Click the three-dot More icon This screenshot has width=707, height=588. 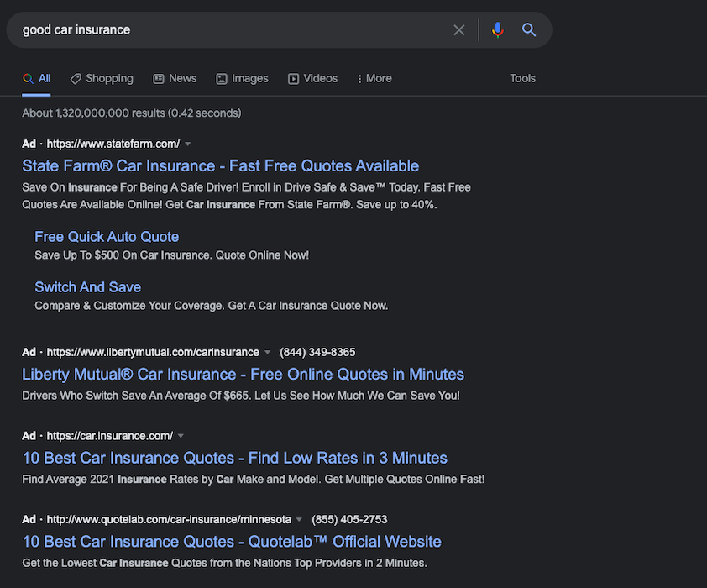tap(359, 79)
